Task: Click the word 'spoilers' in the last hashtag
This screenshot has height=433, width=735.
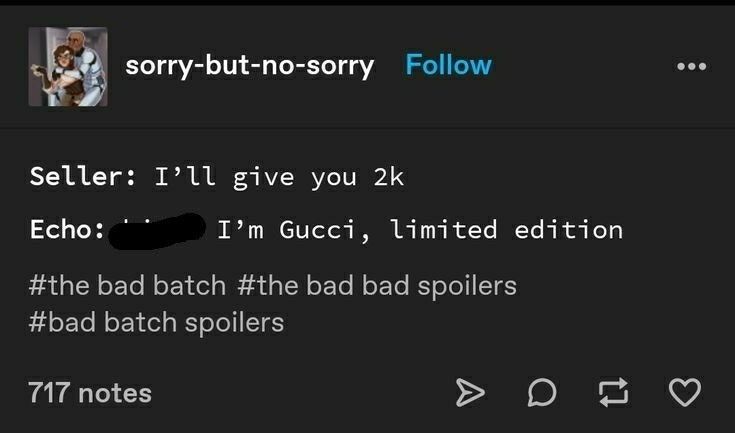Action: (x=234, y=323)
